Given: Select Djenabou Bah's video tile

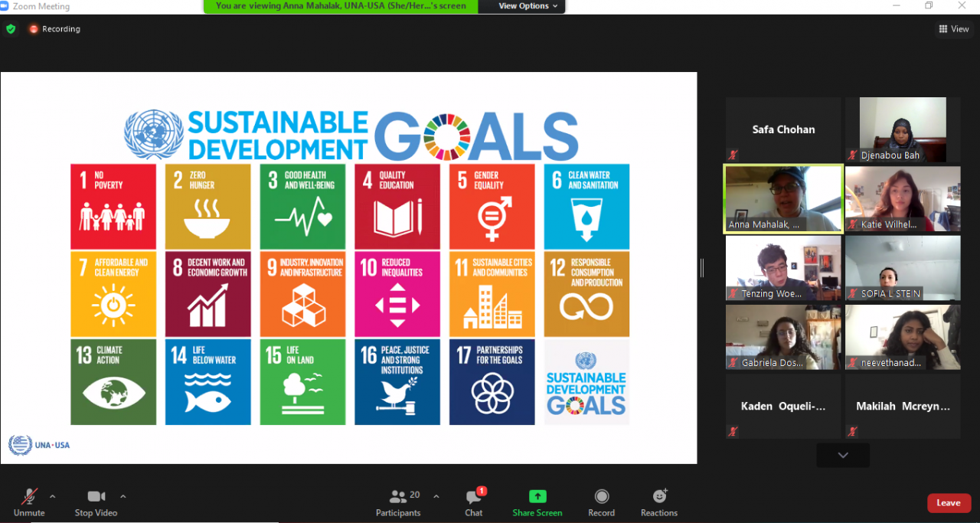Looking at the screenshot, I should tap(903, 129).
